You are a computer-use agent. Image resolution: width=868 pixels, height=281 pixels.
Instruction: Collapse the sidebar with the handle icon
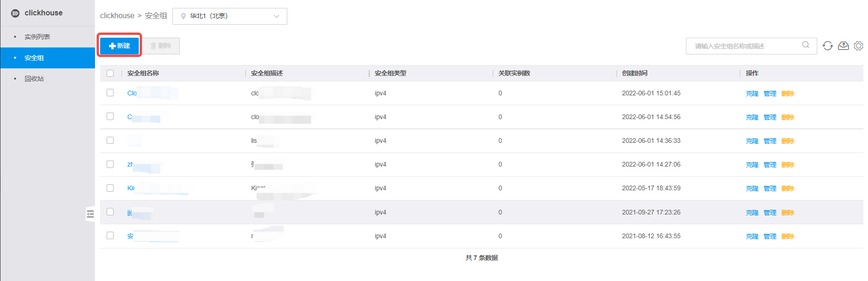[90, 214]
